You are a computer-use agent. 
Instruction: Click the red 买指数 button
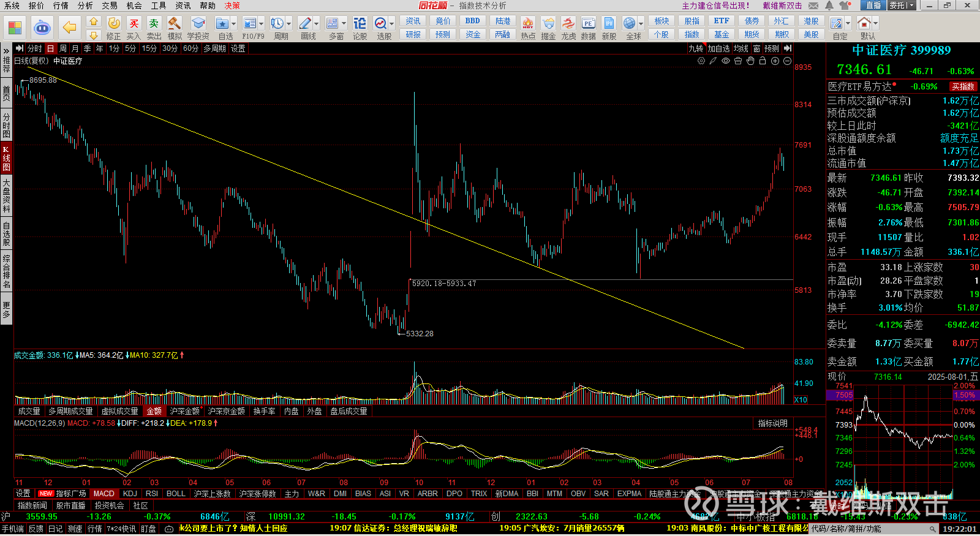pos(963,86)
